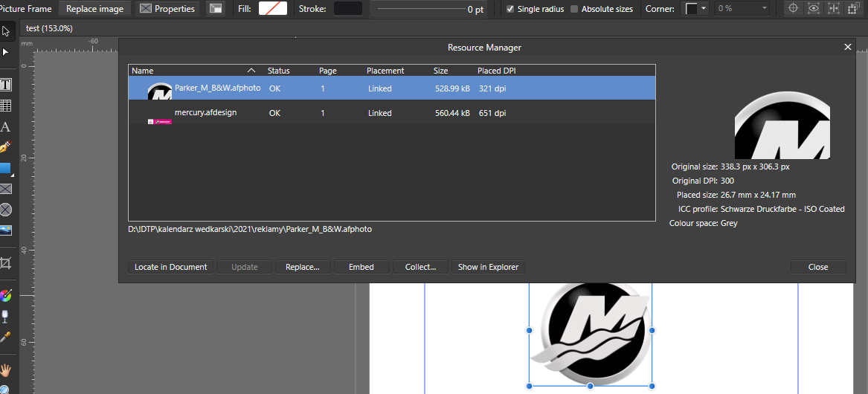Select the blue Rectangle shape tool
The image size is (868, 394).
coord(5,168)
